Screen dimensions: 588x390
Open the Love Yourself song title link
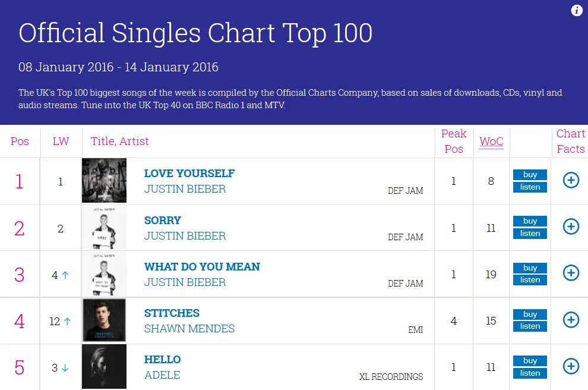[x=189, y=174]
